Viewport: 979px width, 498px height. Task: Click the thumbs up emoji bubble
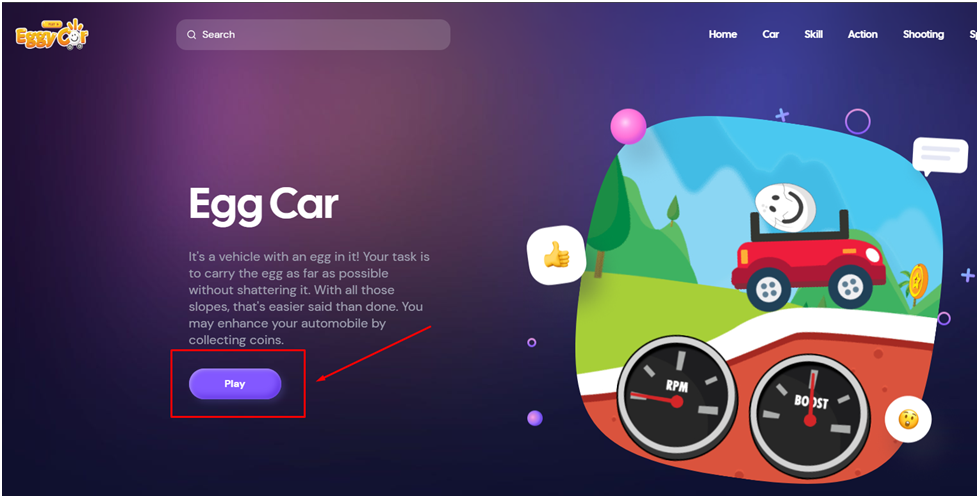(x=556, y=255)
